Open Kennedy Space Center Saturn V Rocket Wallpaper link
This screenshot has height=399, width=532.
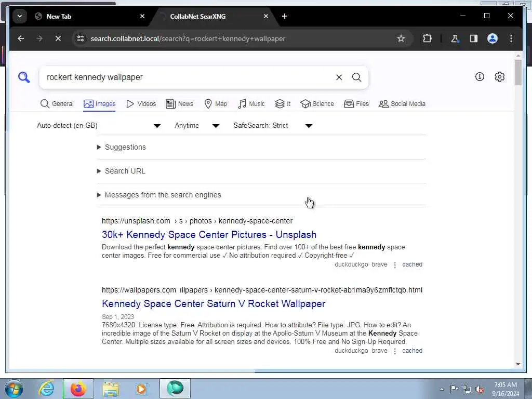214,303
